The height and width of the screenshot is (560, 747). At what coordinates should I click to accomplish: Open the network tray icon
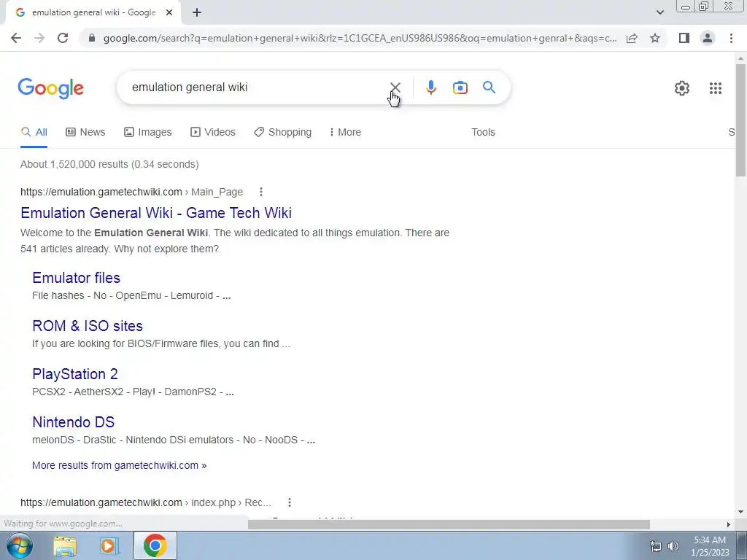(x=656, y=546)
